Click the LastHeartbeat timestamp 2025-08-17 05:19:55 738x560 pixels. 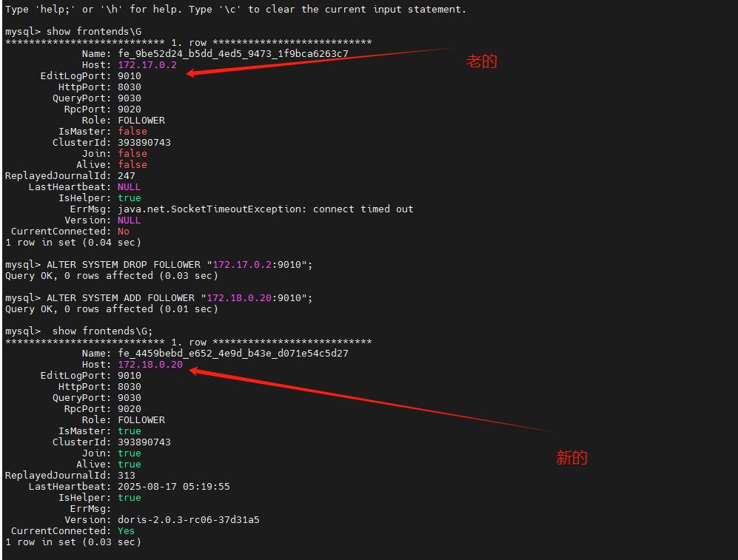(173, 487)
